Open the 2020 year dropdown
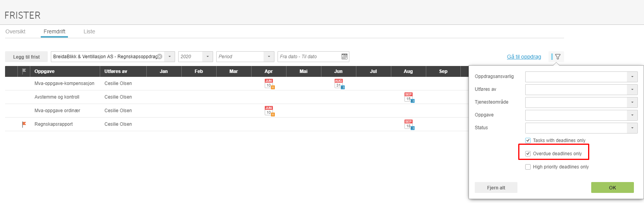Screen dimensions: 644x203 208,57
